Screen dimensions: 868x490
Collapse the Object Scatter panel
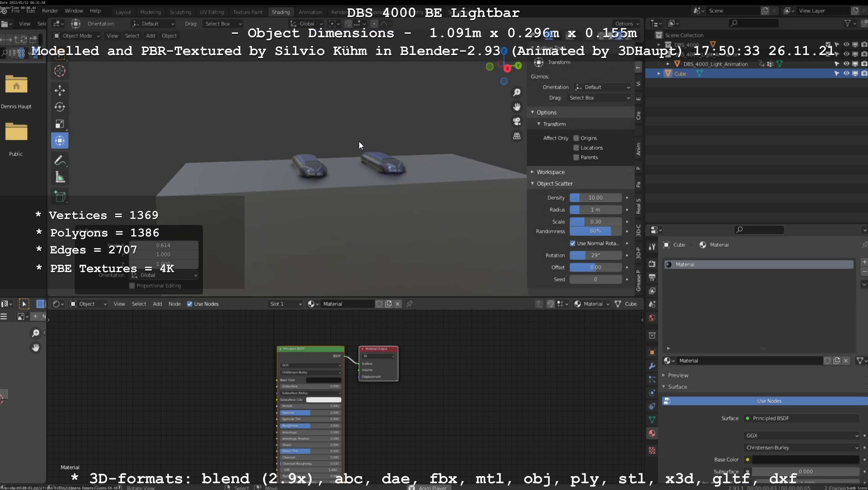555,183
